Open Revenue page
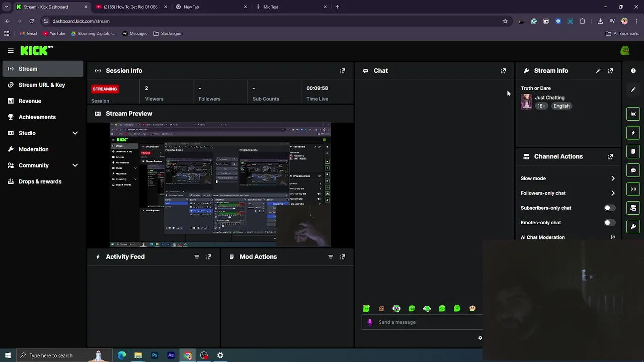 (43, 101)
